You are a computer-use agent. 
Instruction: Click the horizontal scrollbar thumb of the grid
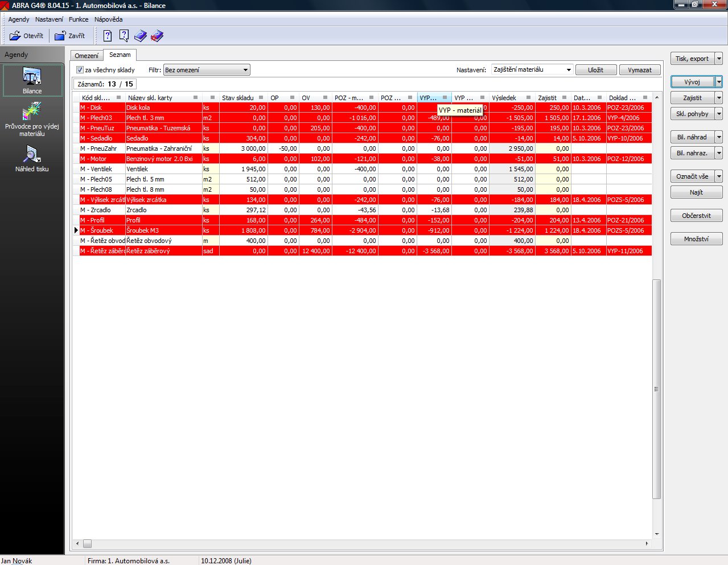pos(87,543)
